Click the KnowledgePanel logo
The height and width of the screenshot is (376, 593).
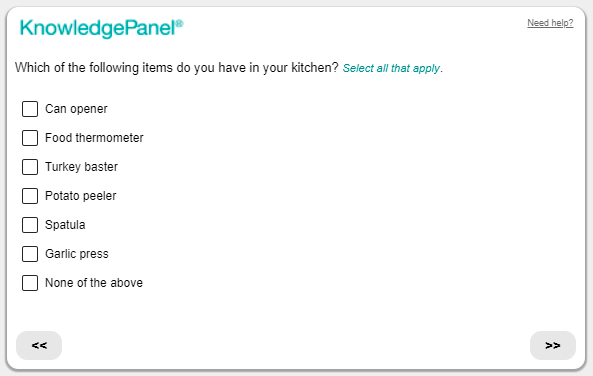coord(101,28)
